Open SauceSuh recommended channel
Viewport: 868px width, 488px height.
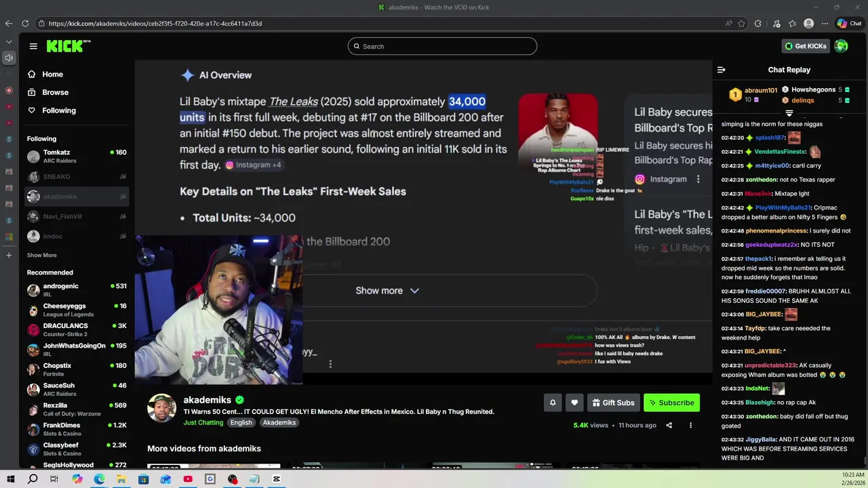[76, 389]
